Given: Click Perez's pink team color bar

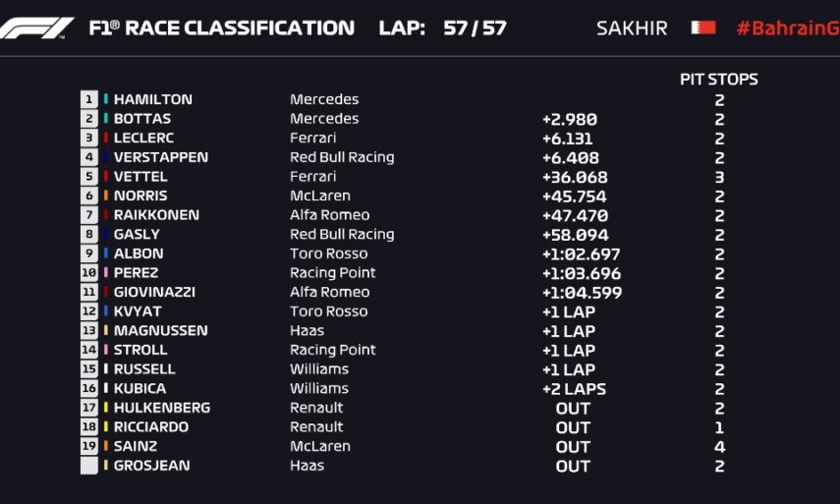Looking at the screenshot, I should click(106, 273).
